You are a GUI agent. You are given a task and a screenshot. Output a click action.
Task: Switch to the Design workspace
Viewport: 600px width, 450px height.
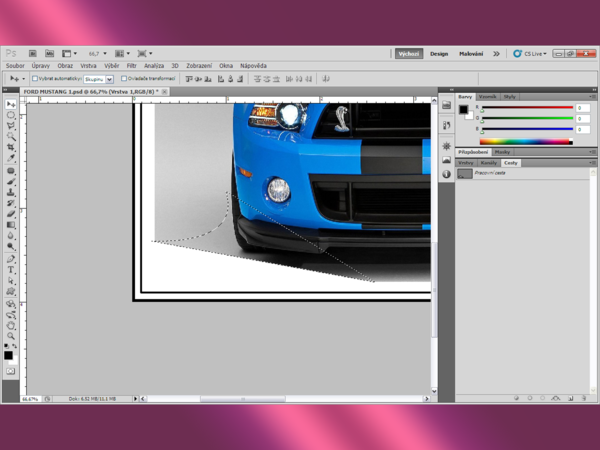click(x=439, y=53)
